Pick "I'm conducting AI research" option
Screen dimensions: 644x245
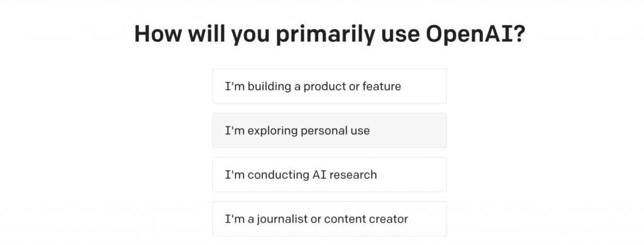[330, 174]
